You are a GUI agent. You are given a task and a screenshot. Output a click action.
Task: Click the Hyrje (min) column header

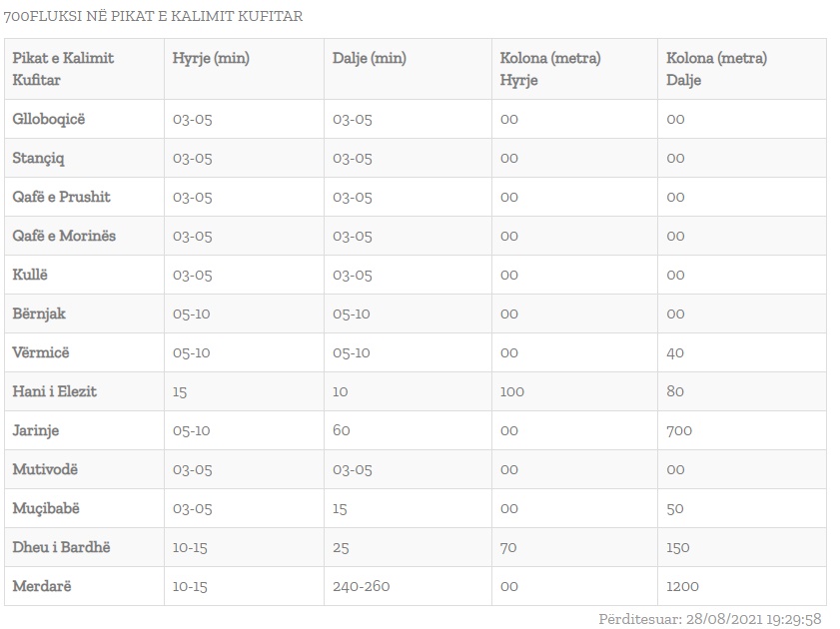point(211,58)
